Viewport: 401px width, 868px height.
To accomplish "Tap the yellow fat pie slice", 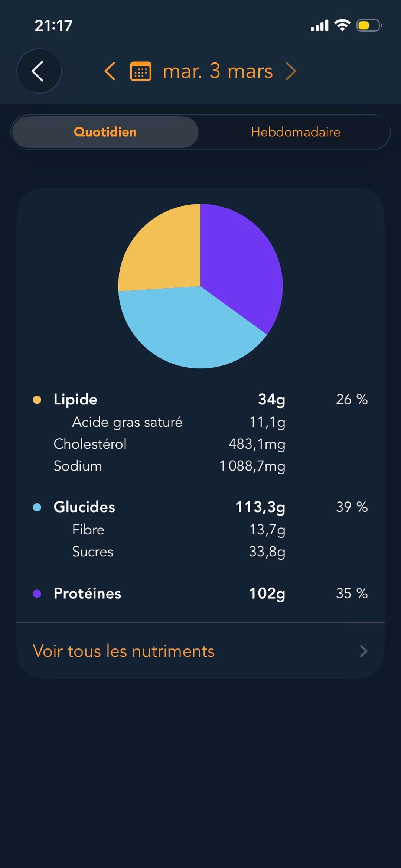I will (163, 253).
